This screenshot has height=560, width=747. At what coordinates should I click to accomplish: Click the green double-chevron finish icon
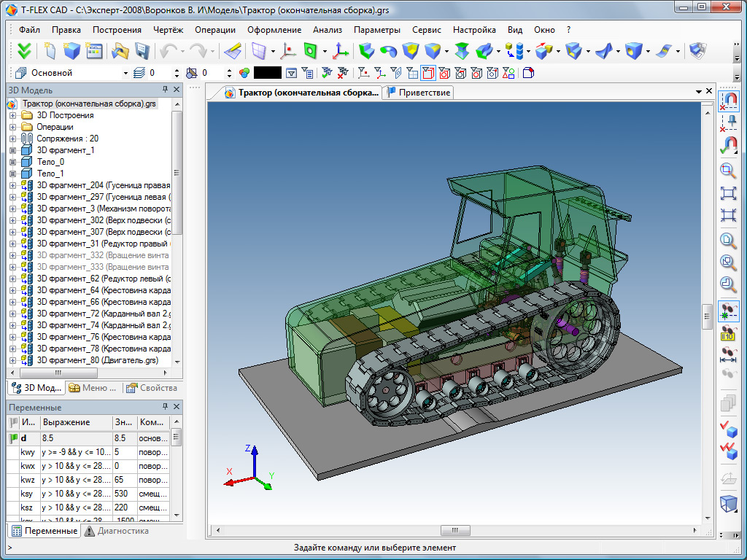click(x=24, y=50)
